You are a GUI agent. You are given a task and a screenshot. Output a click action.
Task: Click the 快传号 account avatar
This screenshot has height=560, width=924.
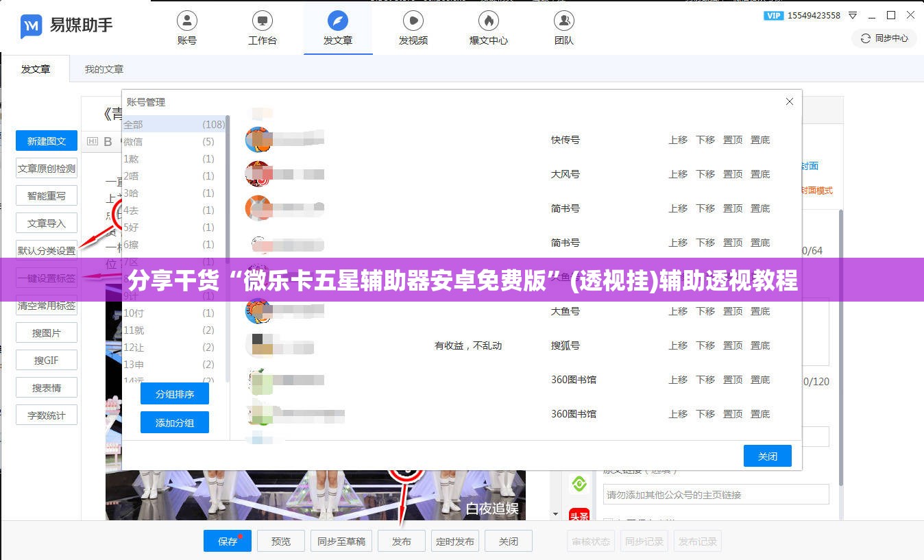[x=258, y=140]
